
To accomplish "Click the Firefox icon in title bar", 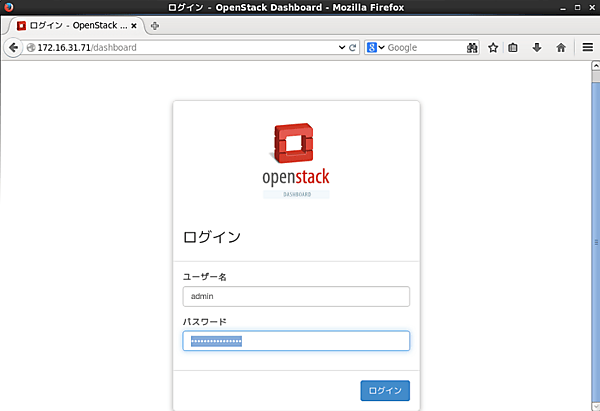I will pos(8,7).
